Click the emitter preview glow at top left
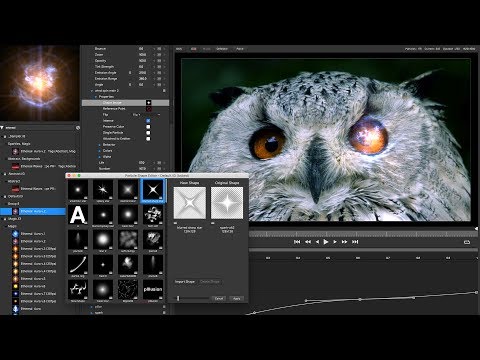This screenshot has width=480, height=360. 39,83
